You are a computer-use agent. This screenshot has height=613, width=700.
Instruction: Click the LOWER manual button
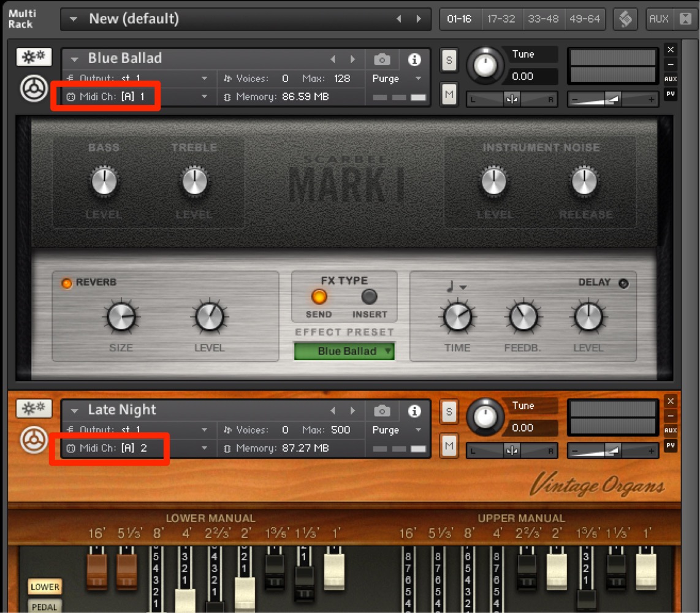click(x=45, y=587)
